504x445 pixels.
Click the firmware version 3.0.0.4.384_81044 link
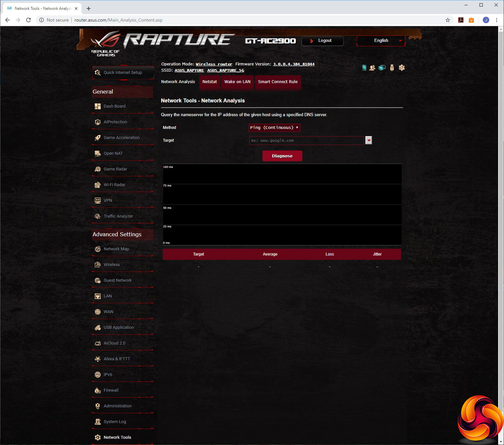[x=294, y=64]
